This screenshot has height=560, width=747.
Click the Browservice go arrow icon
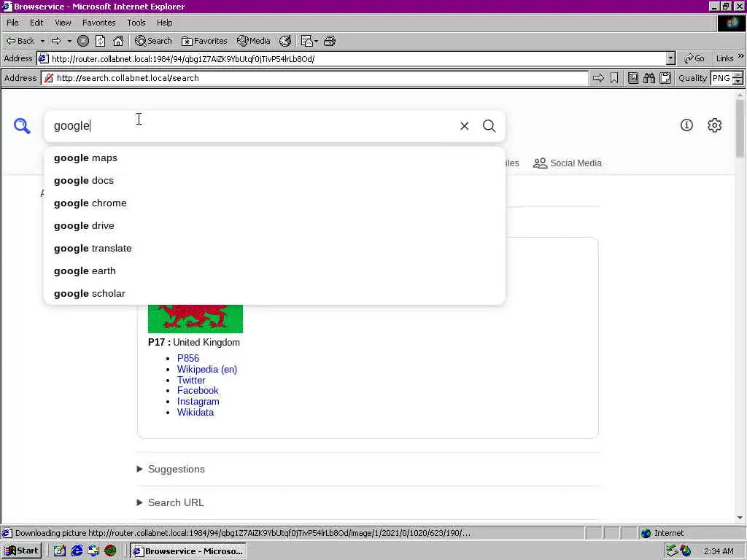point(598,78)
